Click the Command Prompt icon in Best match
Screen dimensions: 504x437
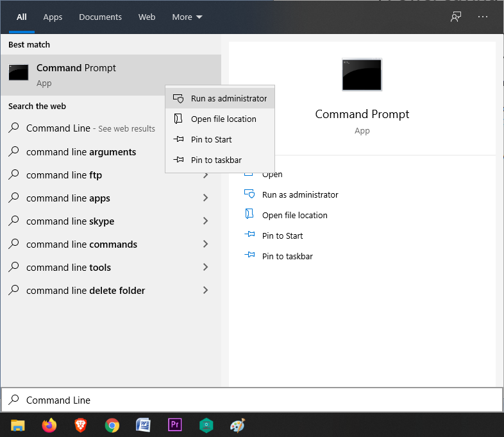(x=19, y=73)
